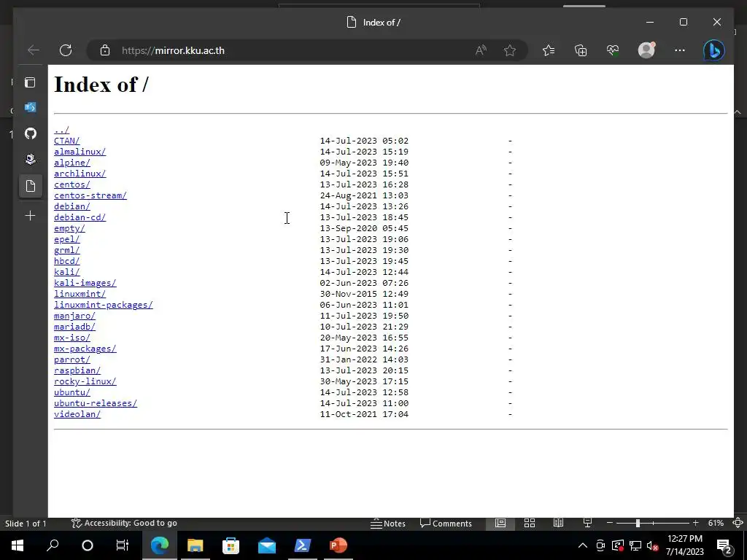Open the videolan/ directory
Screen dimensions: 747x560
coord(77,414)
